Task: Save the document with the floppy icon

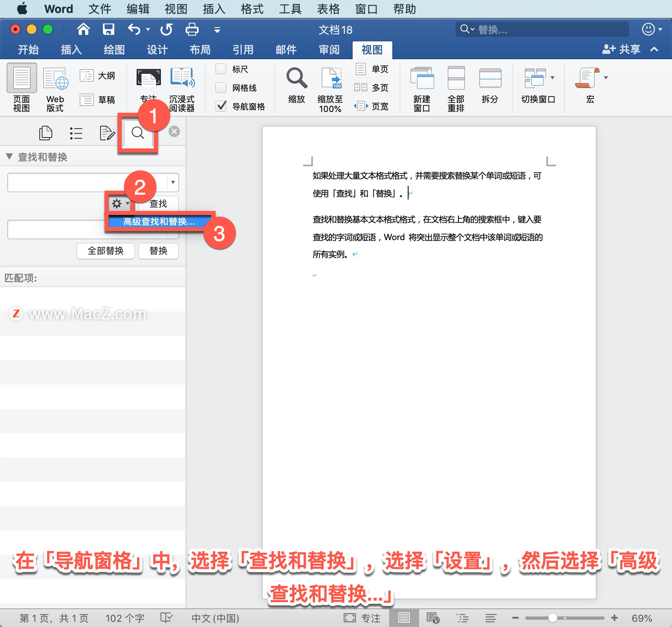Action: coord(108,29)
